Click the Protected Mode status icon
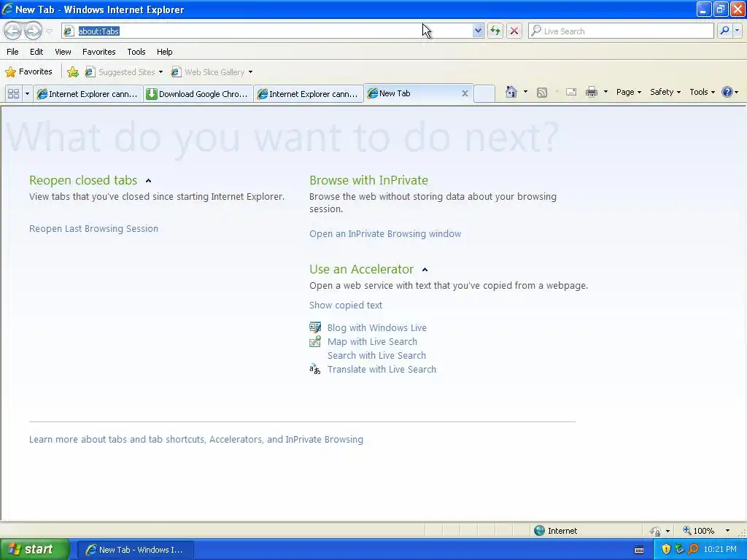Viewport: 747px width, 560px height. (x=656, y=531)
